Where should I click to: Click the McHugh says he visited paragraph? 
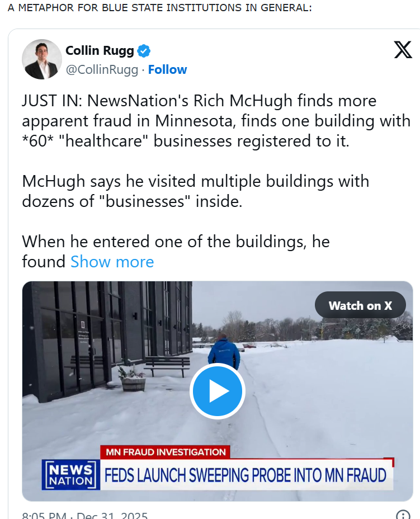coord(195,191)
